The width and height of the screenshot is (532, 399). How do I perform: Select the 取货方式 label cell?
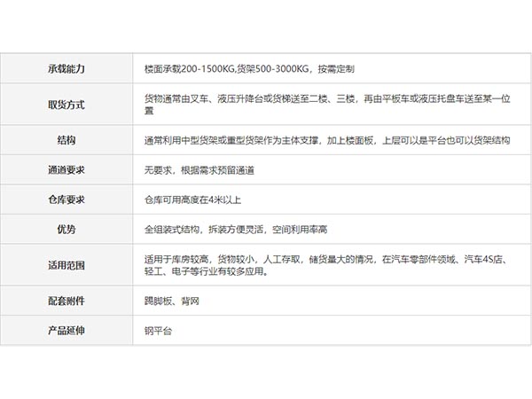coord(66,105)
